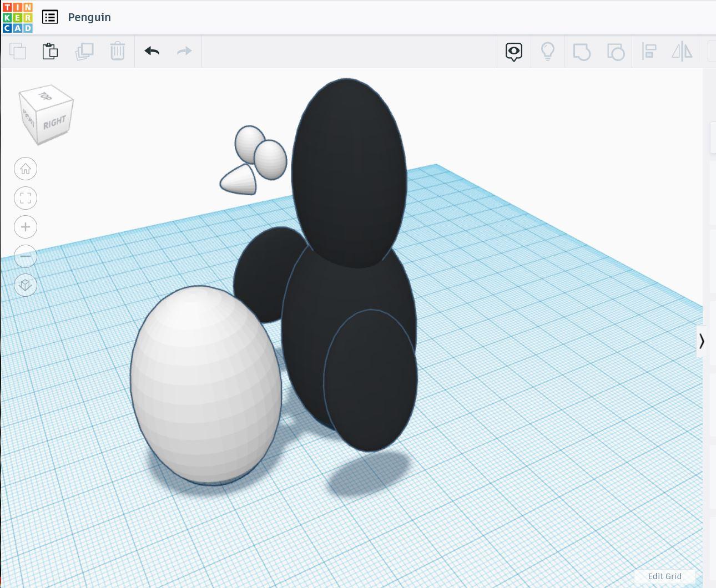716x588 pixels.
Task: Click the Home view button
Action: [26, 169]
